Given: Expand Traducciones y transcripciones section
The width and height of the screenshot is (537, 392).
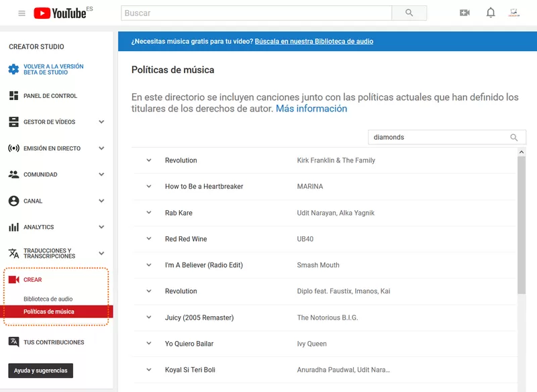Looking at the screenshot, I should pyautogui.click(x=101, y=253).
